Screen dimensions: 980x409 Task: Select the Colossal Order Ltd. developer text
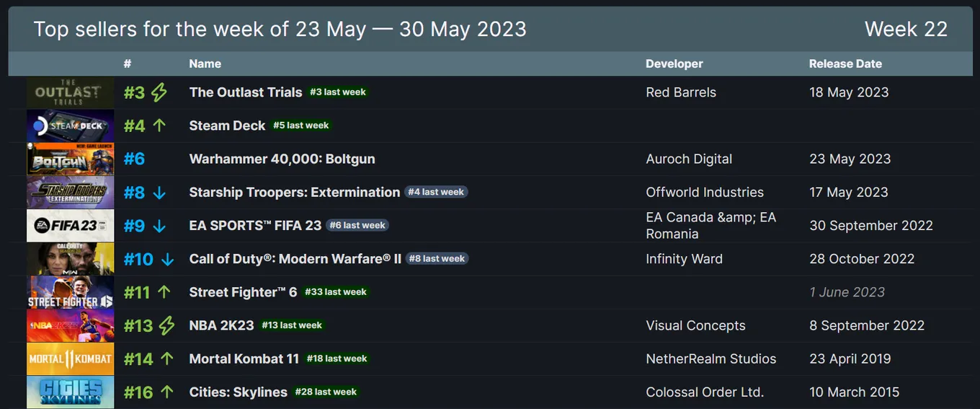pyautogui.click(x=705, y=392)
